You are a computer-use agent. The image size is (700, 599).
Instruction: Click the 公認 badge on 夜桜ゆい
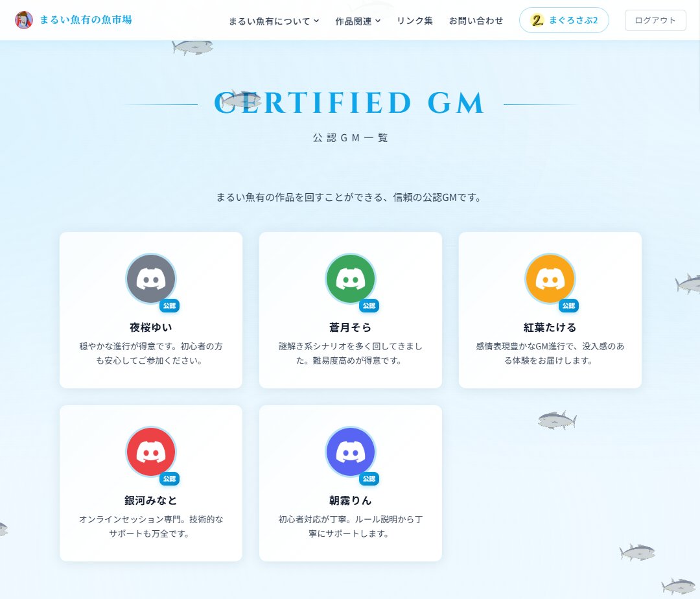click(x=170, y=306)
